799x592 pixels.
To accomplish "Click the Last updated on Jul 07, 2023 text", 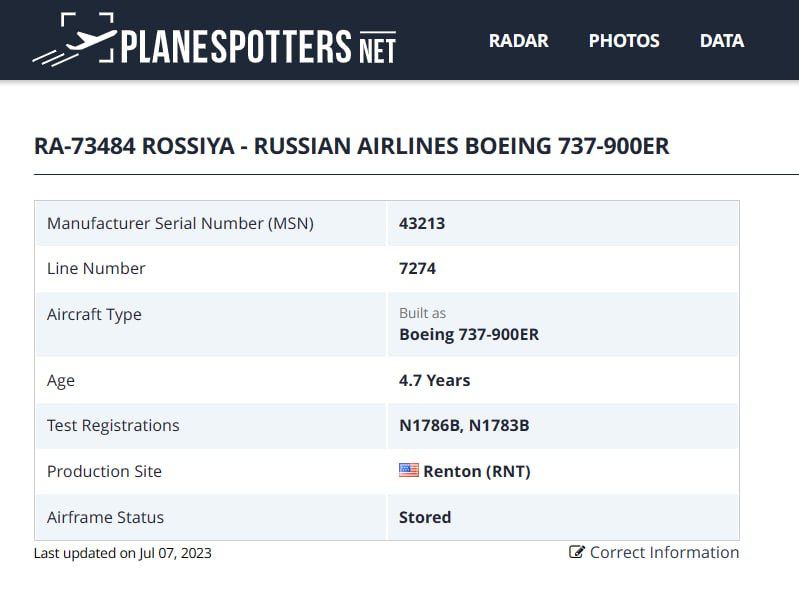I will point(123,553).
